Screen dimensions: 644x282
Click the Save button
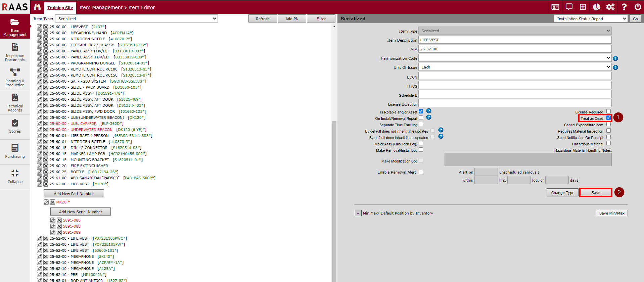pos(596,193)
